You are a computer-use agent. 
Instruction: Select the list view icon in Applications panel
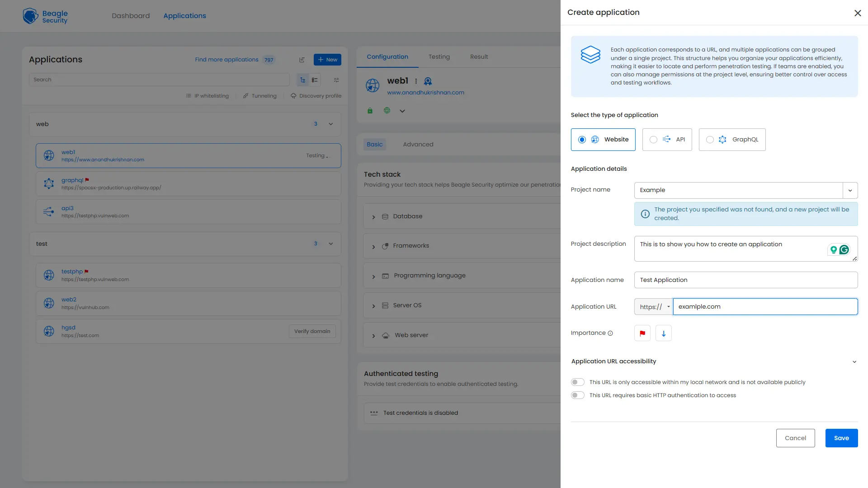coord(314,80)
